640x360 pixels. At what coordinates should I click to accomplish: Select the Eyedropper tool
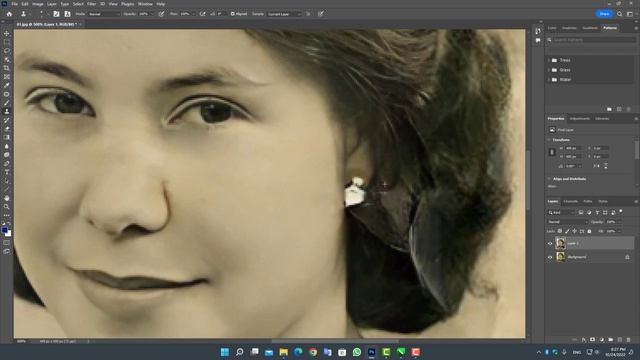pos(7,85)
